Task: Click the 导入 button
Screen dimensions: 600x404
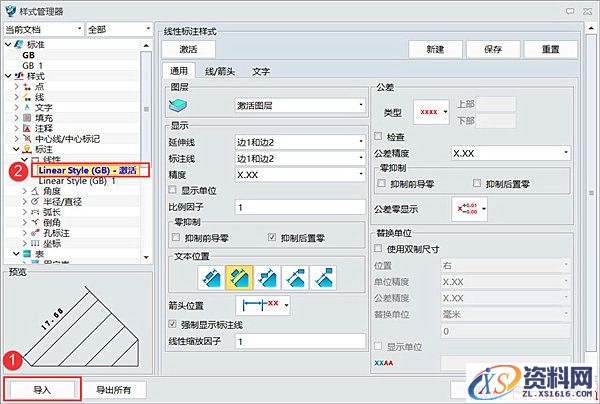Action: 42,389
